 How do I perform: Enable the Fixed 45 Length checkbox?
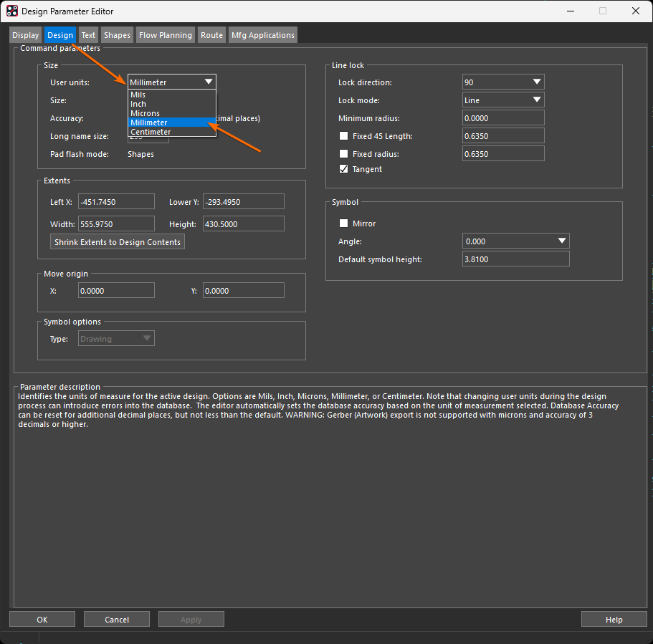coord(344,136)
